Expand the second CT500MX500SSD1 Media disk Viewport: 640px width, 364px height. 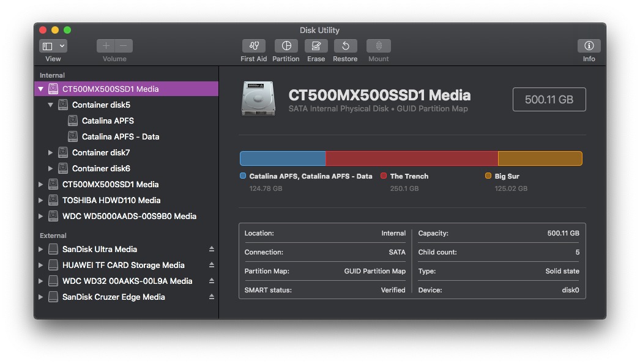(41, 185)
